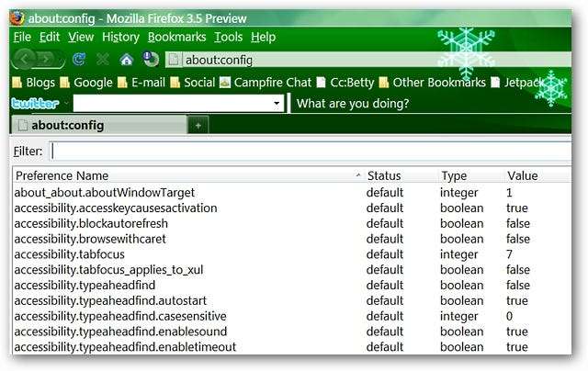Open the Campfire Chat bookmark
Image resolution: width=588 pixels, height=371 pixels.
tap(266, 82)
